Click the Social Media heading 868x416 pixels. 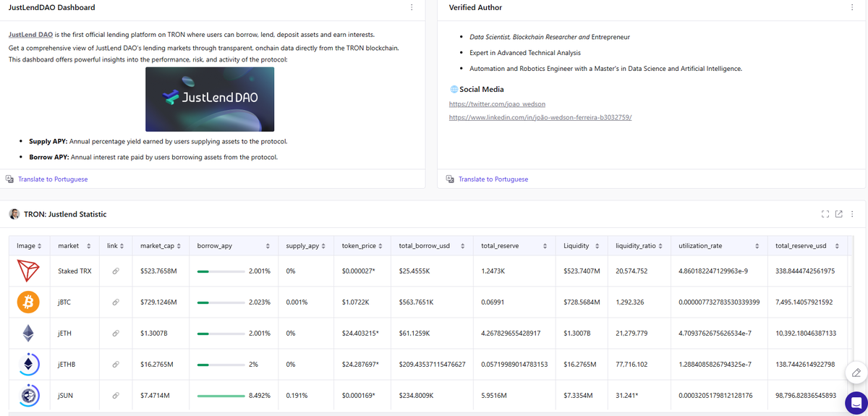click(482, 90)
